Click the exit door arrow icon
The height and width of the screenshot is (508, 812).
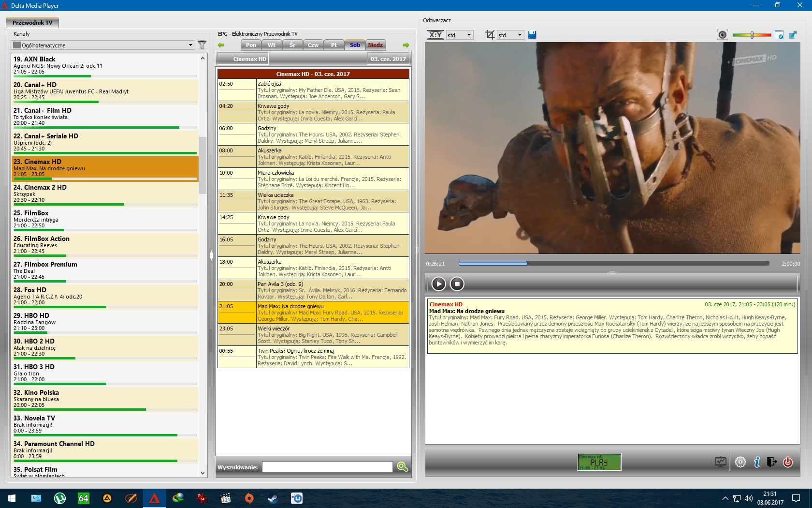tap(772, 462)
